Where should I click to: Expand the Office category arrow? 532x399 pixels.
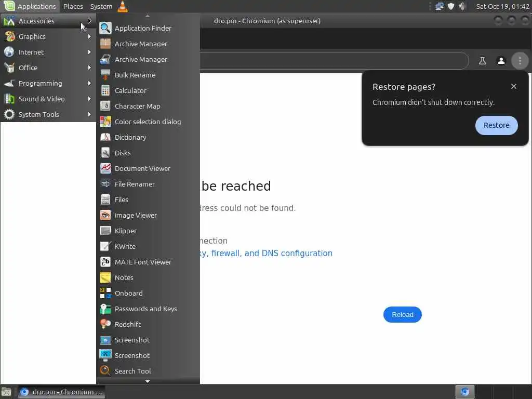point(89,68)
